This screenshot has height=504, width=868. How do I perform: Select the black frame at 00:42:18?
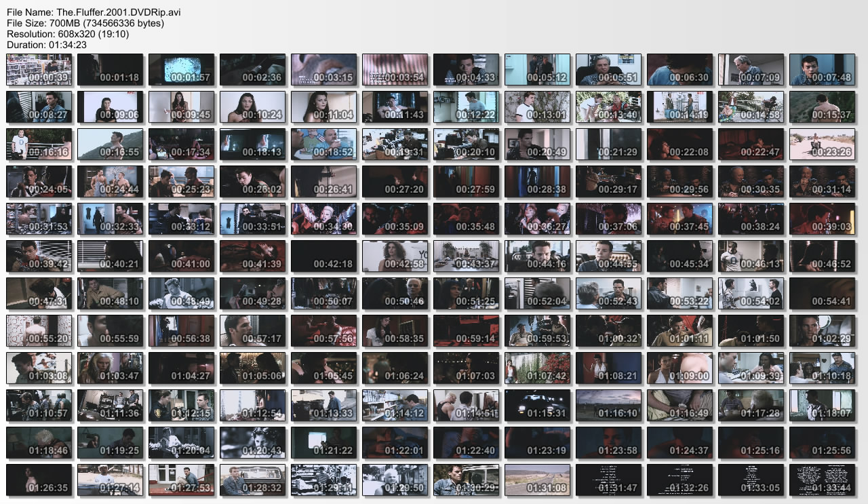(323, 256)
